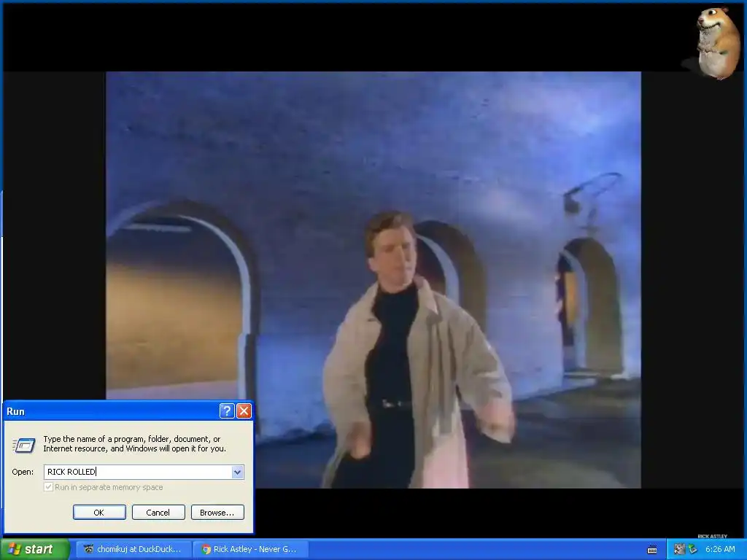Click the Run dialog help question mark
The width and height of the screenshot is (747, 560).
pos(227,411)
